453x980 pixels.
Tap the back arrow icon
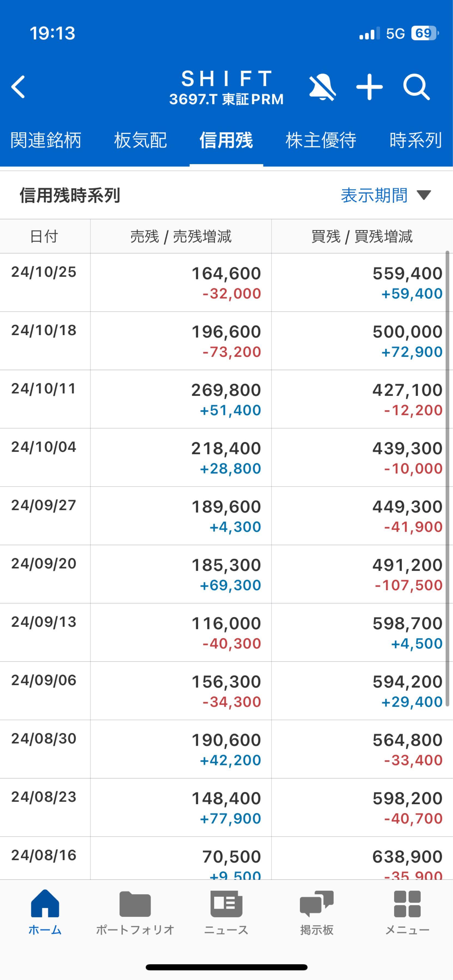click(18, 87)
